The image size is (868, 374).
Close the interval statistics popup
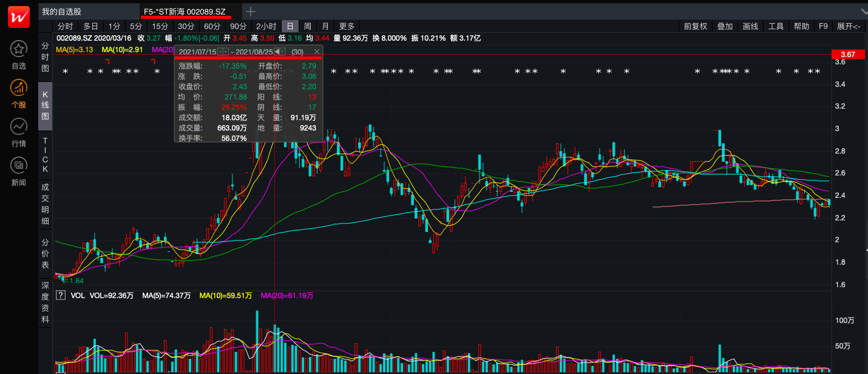316,52
